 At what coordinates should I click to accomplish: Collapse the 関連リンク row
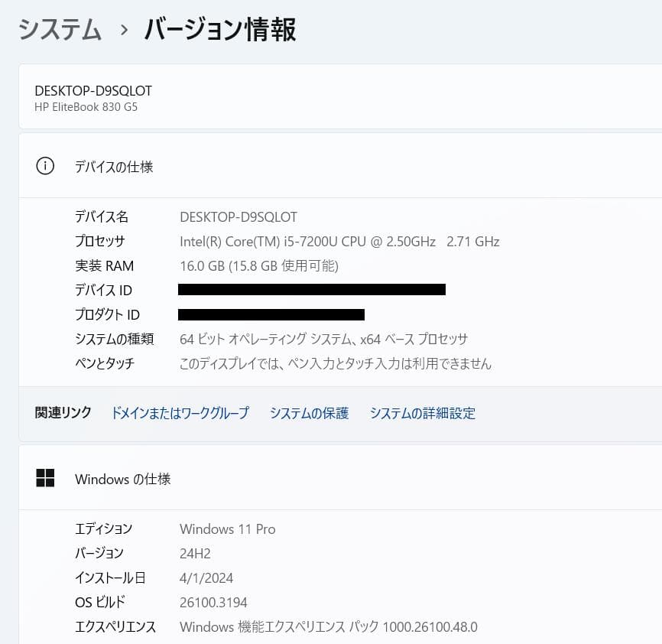[x=63, y=412]
